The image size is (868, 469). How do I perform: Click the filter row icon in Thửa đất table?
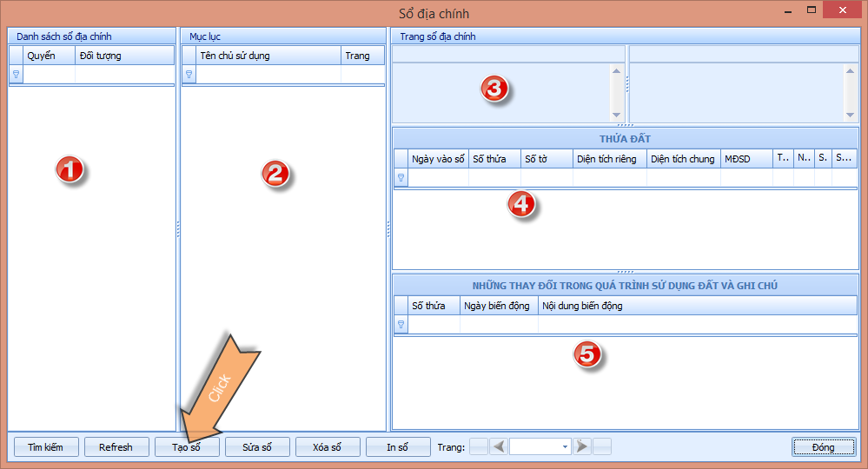click(x=401, y=177)
